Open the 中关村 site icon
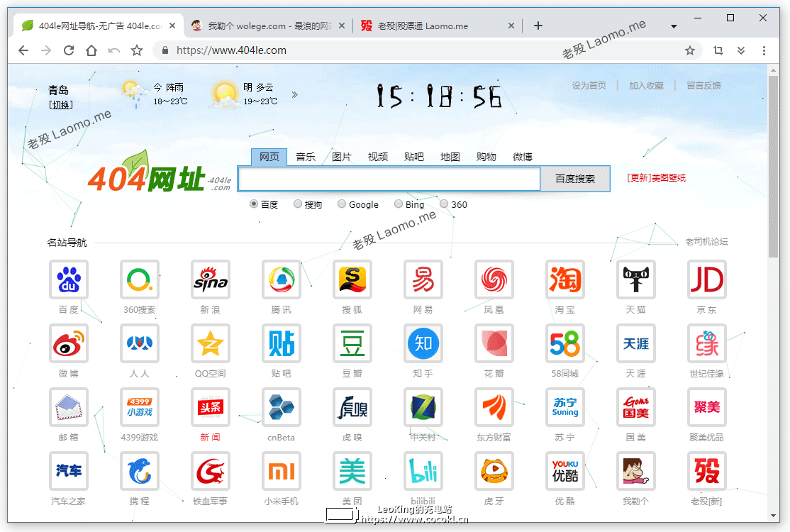 pos(423,408)
